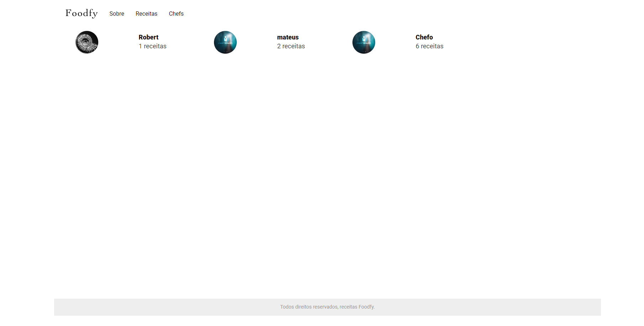Click footer text 'Todos direitos reservados, receitas Foodfy.'

coord(327,307)
